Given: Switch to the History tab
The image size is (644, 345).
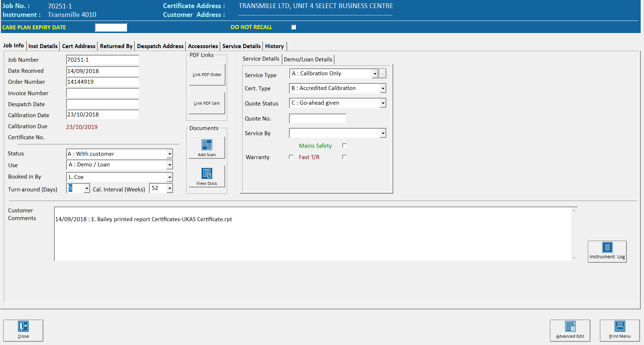Looking at the screenshot, I should (274, 46).
